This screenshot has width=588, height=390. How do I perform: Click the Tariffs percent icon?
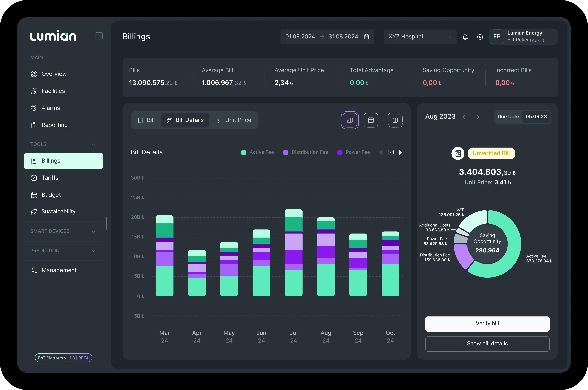pyautogui.click(x=34, y=178)
